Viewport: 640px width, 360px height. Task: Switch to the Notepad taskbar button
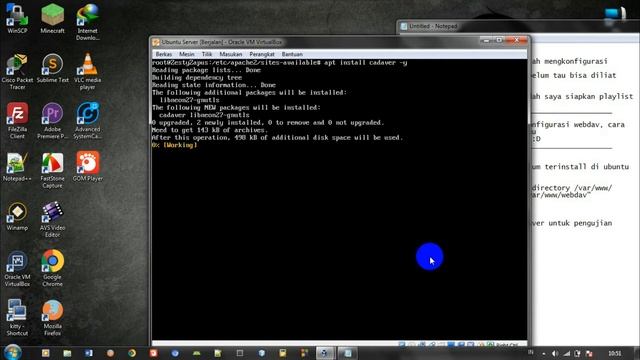tap(348, 353)
